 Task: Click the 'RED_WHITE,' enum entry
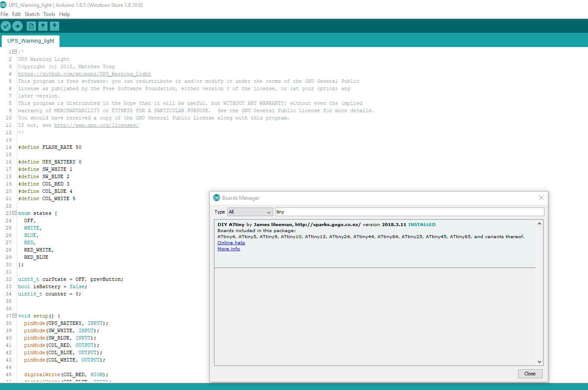39,250
